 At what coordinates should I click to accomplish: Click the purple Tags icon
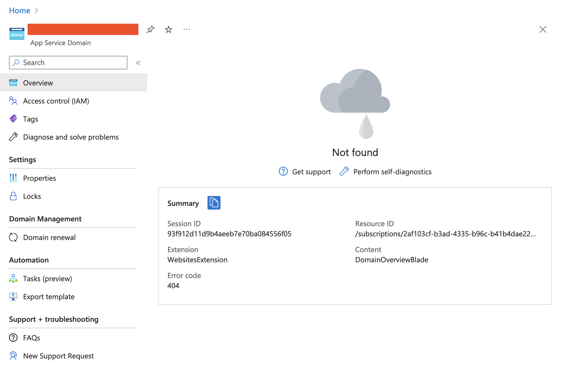[x=13, y=119]
